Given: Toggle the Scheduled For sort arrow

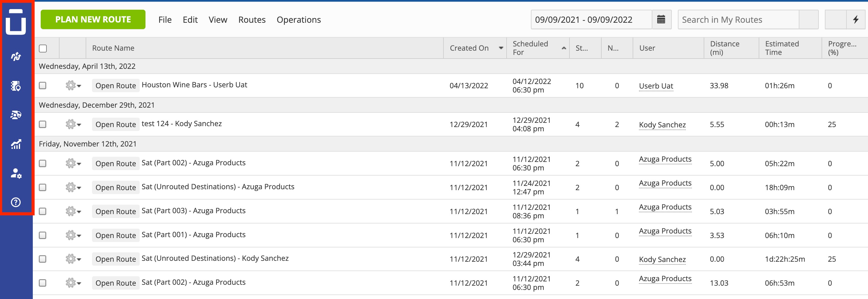Looking at the screenshot, I should click(x=564, y=48).
